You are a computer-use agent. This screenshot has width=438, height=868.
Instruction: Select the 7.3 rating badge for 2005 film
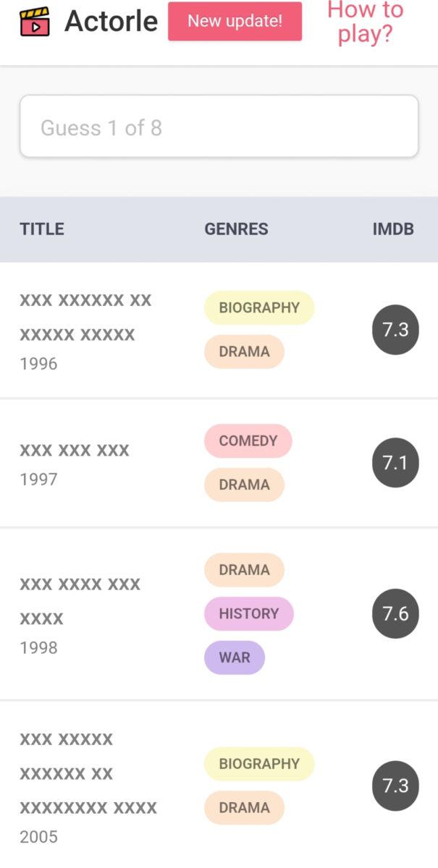point(395,786)
